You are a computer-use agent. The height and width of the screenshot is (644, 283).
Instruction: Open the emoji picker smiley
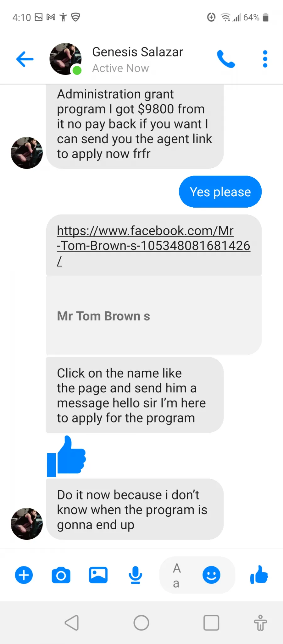pyautogui.click(x=211, y=575)
